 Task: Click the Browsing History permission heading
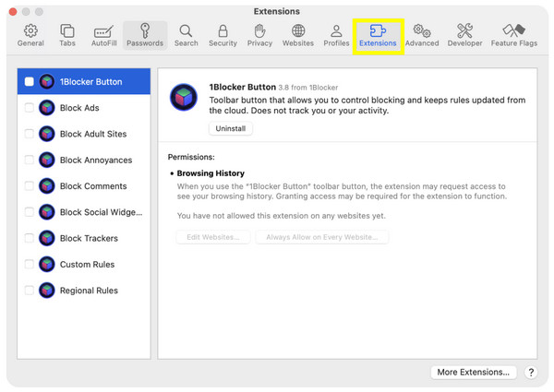[211, 173]
